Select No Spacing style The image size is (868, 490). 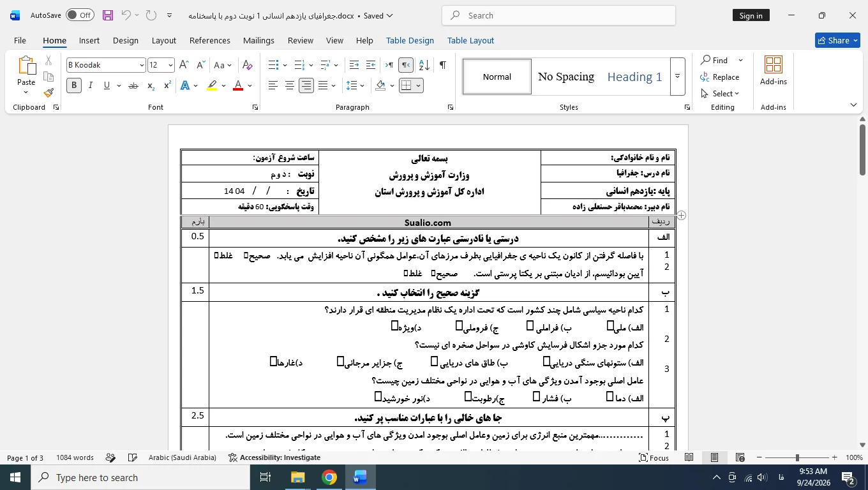(566, 77)
